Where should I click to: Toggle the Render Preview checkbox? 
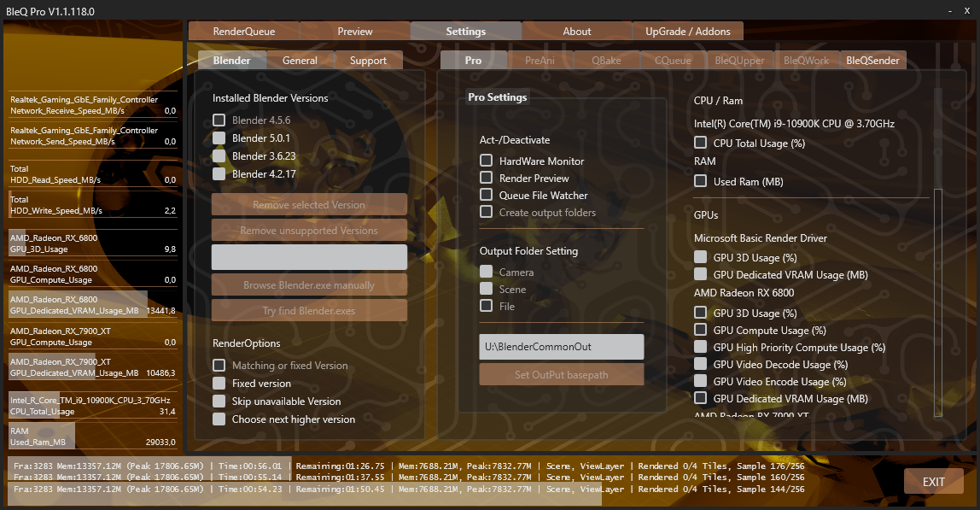point(487,178)
